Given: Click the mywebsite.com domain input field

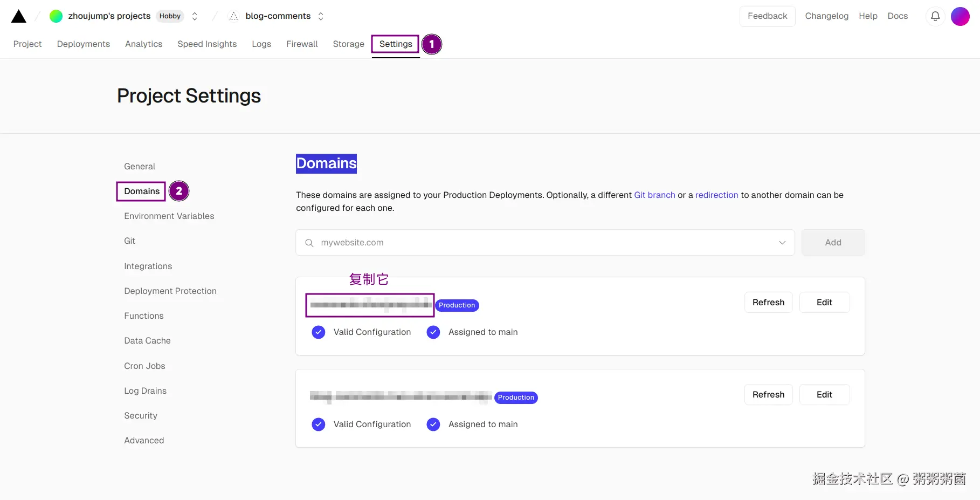Looking at the screenshot, I should 545,243.
